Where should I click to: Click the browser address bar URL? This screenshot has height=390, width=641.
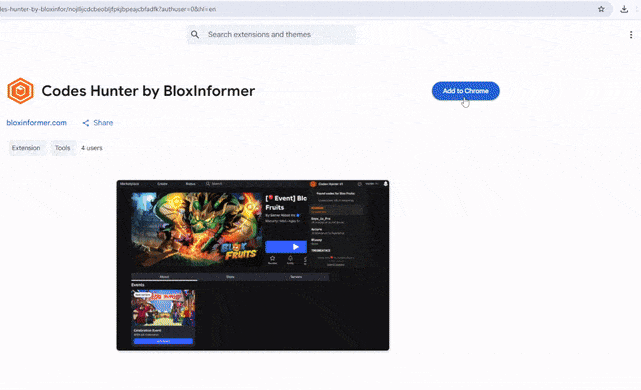point(108,9)
